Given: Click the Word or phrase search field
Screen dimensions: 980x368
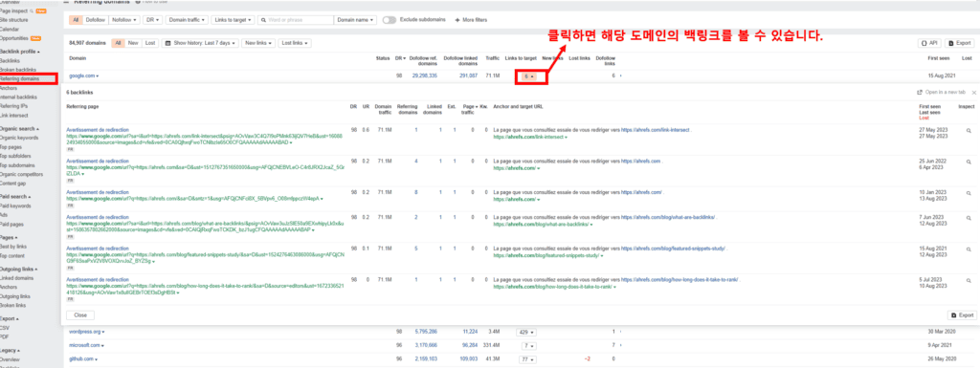Looking at the screenshot, I should click(x=296, y=20).
